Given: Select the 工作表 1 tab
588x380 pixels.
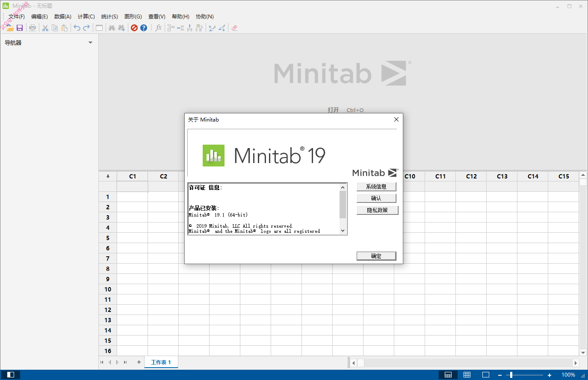Looking at the screenshot, I should tap(161, 362).
